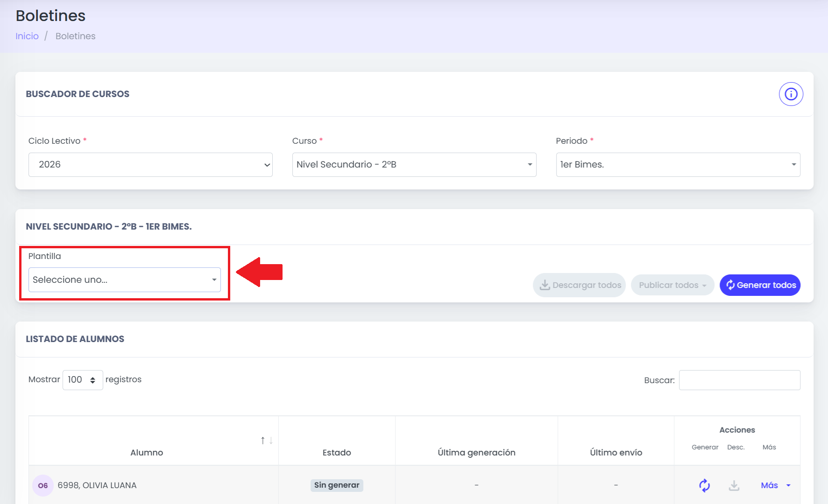Screen dimensions: 828x504
Task: Open the Publicar todos dropdown
Action: pos(672,285)
